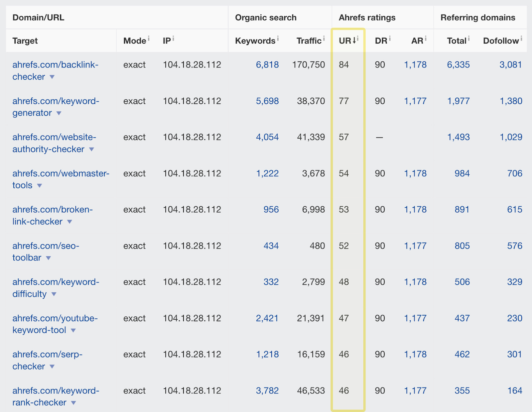The image size is (532, 412).
Task: Open info icon next to Traffic header
Action: click(324, 39)
